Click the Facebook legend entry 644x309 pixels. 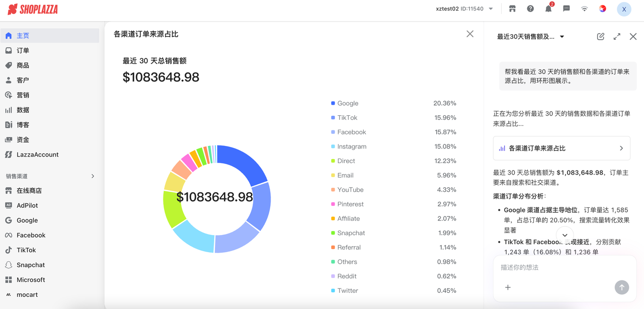(348, 132)
